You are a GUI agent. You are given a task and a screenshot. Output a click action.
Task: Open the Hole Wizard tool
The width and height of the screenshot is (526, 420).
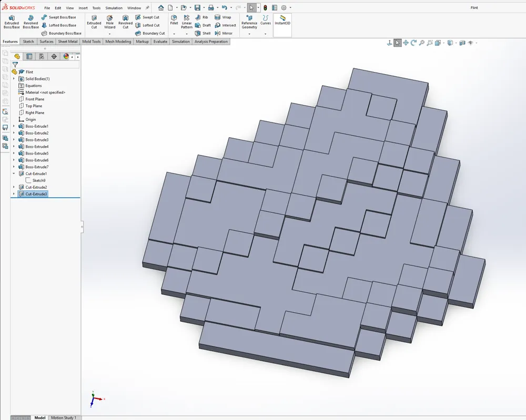tap(110, 22)
